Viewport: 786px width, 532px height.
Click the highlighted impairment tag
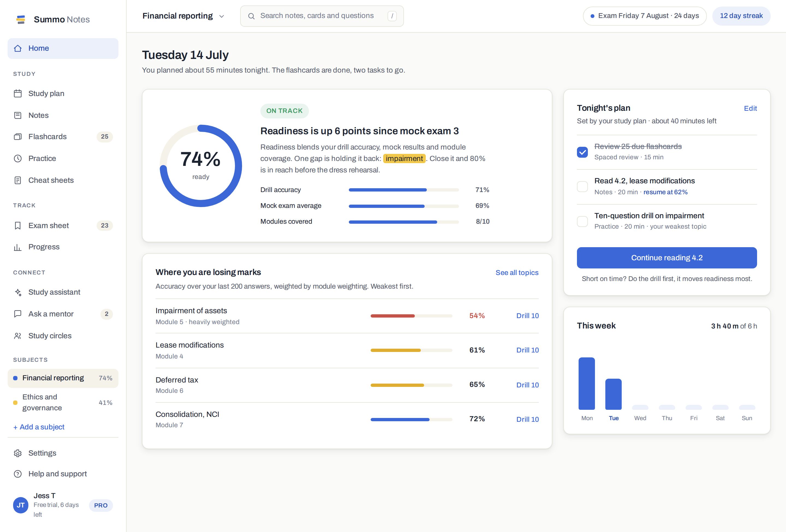[404, 159]
